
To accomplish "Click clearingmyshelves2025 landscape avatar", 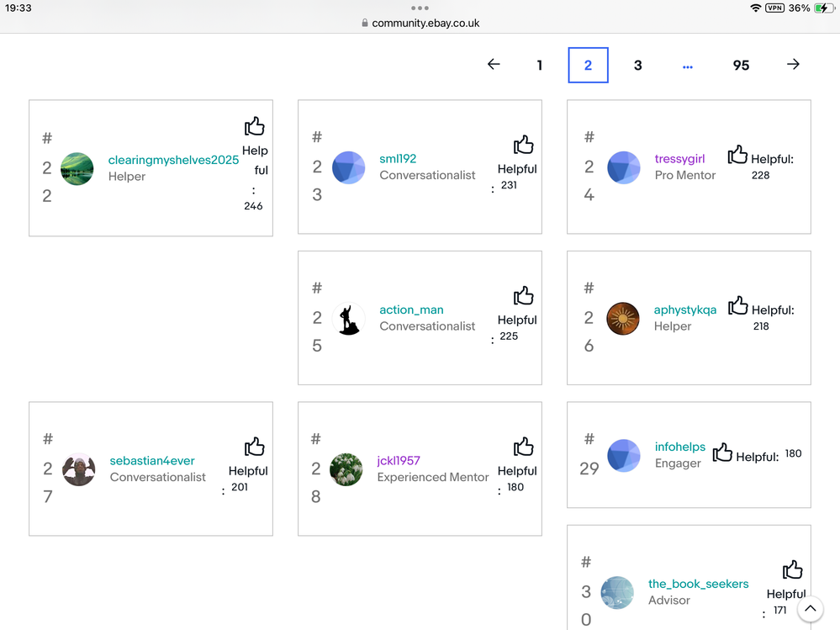I will tap(77, 168).
